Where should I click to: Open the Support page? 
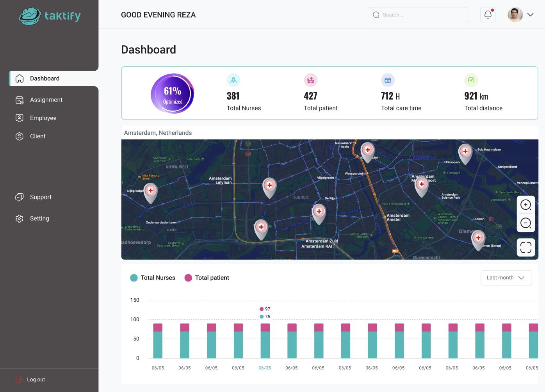point(41,197)
